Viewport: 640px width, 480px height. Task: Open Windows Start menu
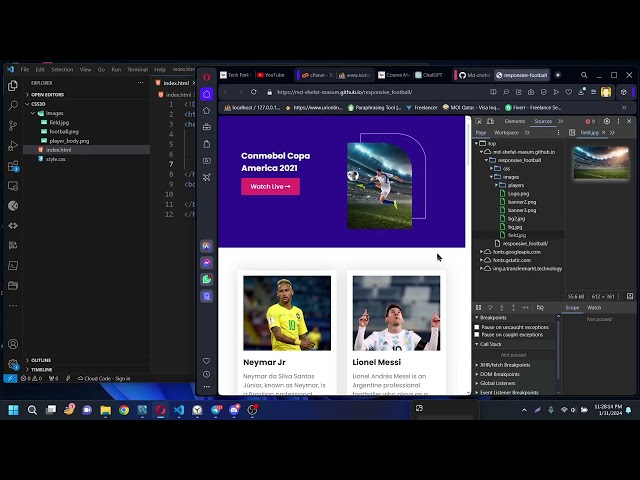[13, 410]
